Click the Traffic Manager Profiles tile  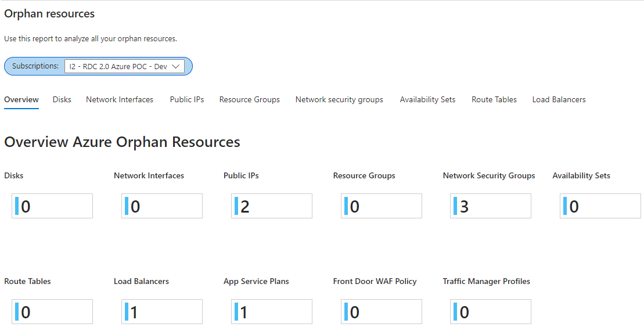point(490,312)
